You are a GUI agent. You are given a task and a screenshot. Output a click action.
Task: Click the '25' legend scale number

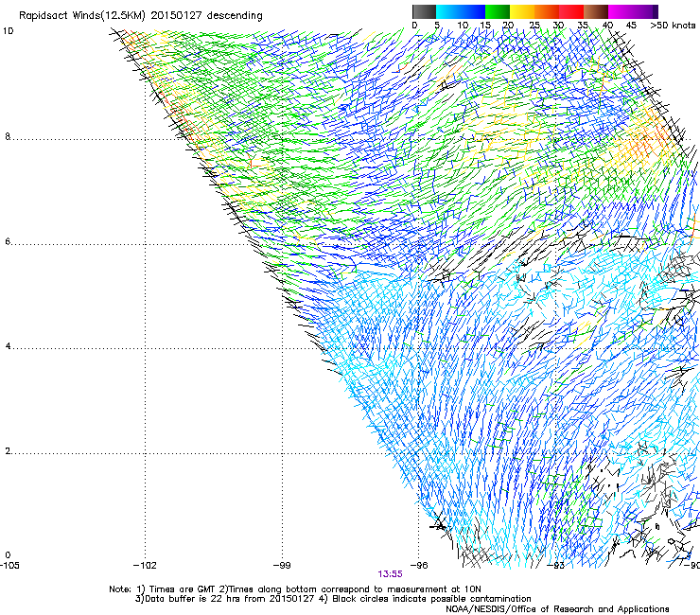(534, 26)
